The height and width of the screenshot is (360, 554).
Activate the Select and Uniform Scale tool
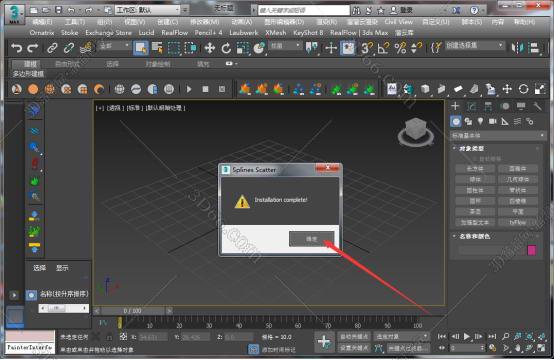point(243,48)
